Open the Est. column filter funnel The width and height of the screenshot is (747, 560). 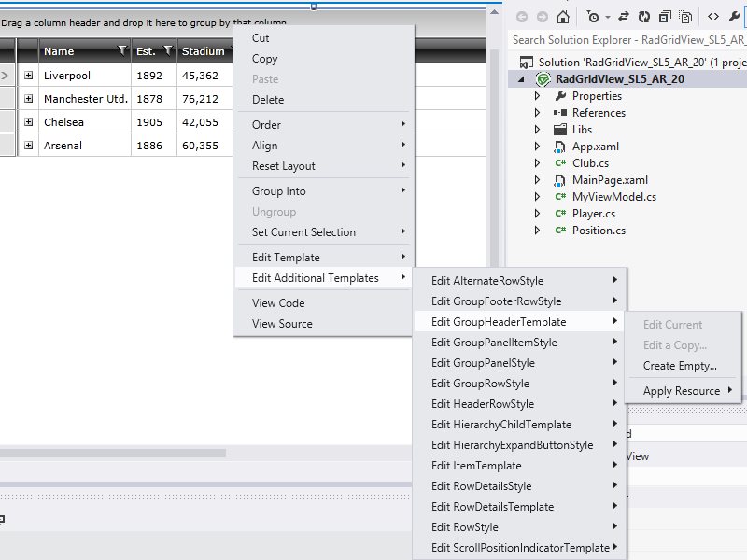168,50
